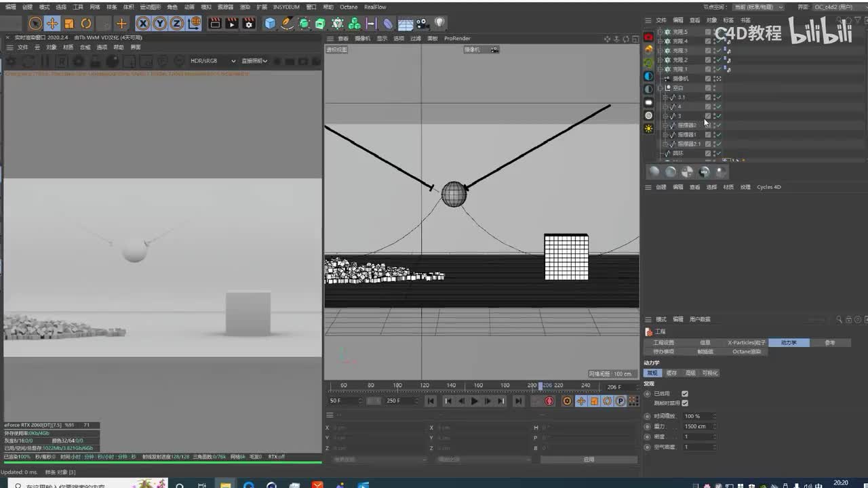Toggle the parameter (P) keyframe icon
Screen dimensions: 868x488
click(620, 401)
